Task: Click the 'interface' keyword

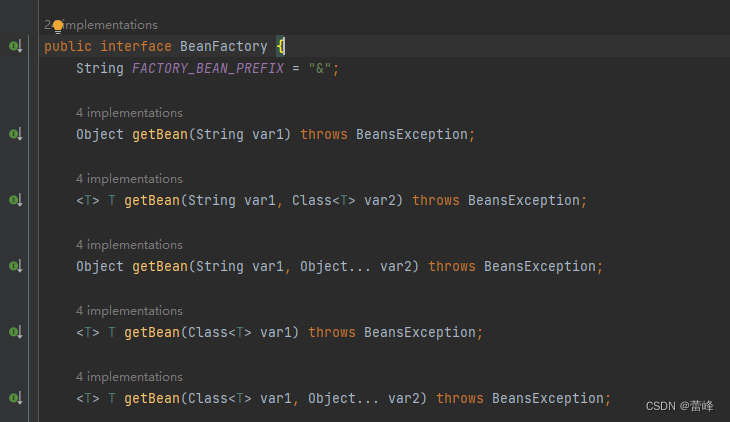Action: pos(136,47)
